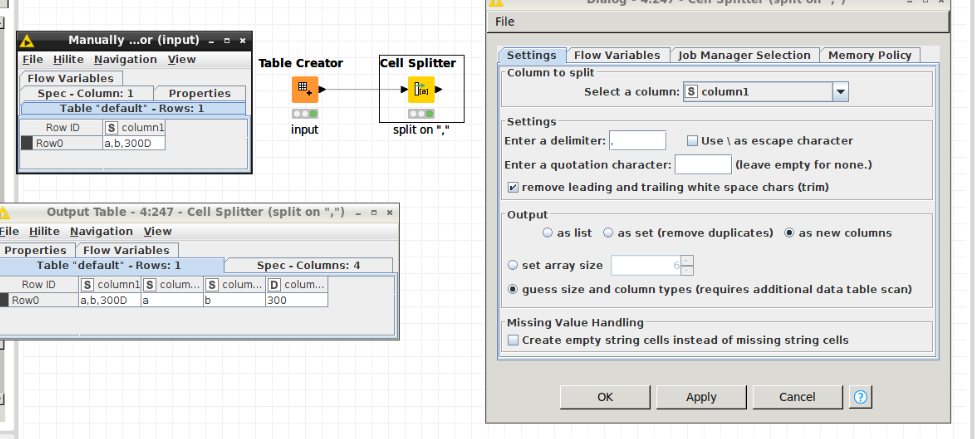Open the Select a column dropdown

pos(841,92)
